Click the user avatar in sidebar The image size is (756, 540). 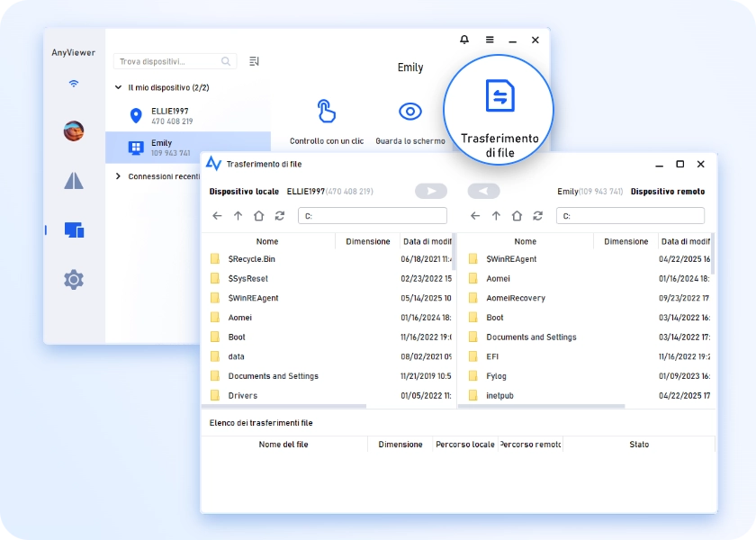click(x=74, y=131)
